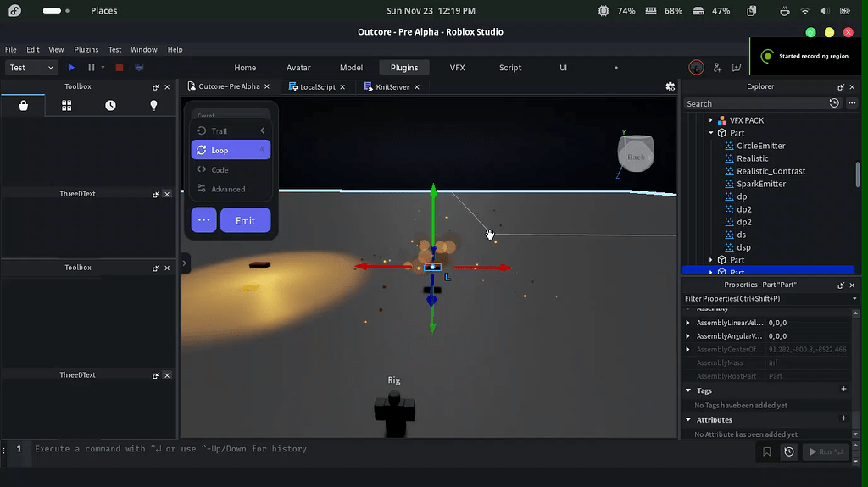Viewport: 868px width, 487px height.
Task: Switch to the Script ribbon tab
Action: 509,68
